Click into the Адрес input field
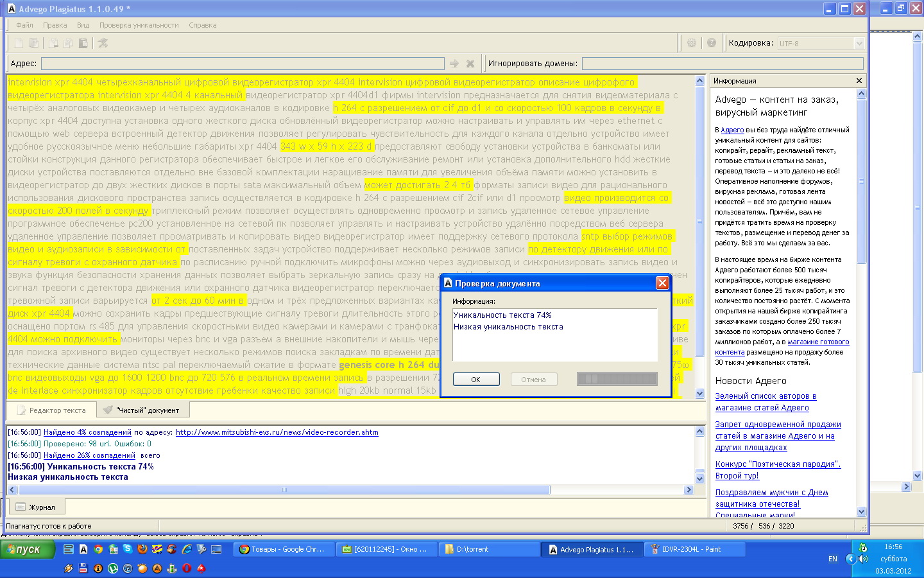The width and height of the screenshot is (924, 578). [x=243, y=64]
